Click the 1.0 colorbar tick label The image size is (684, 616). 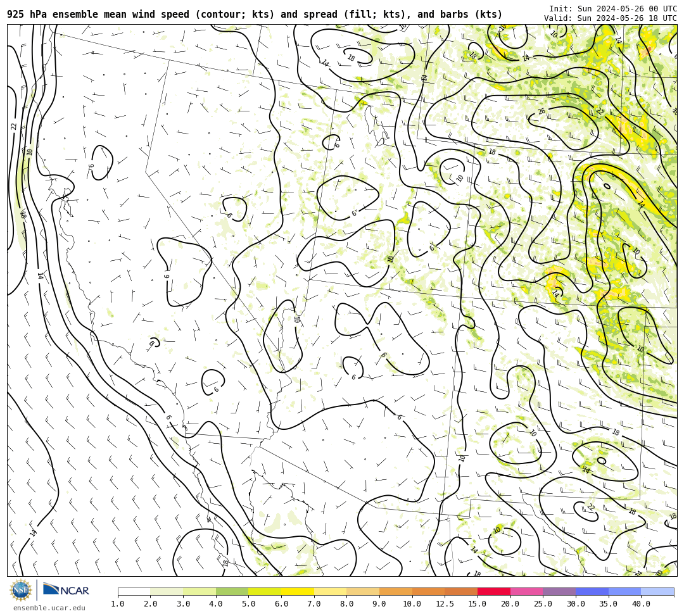pos(118,604)
